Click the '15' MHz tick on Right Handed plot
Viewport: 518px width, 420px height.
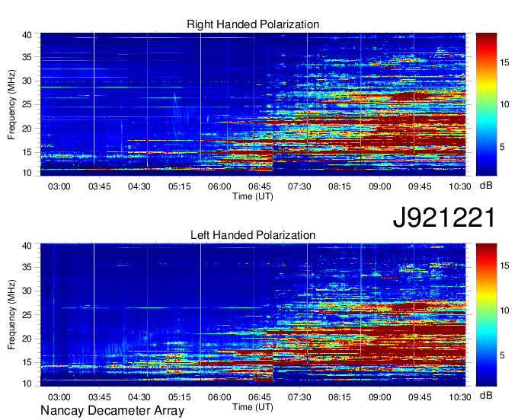click(27, 152)
